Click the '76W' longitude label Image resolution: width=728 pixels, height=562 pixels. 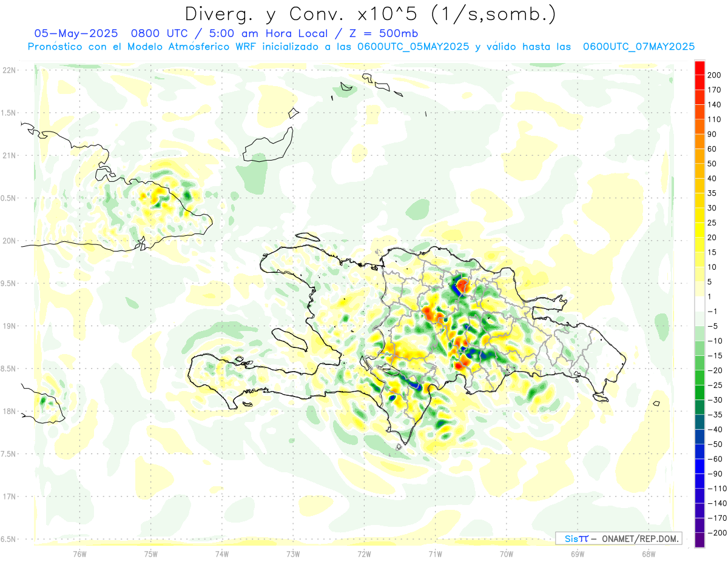[79, 554]
